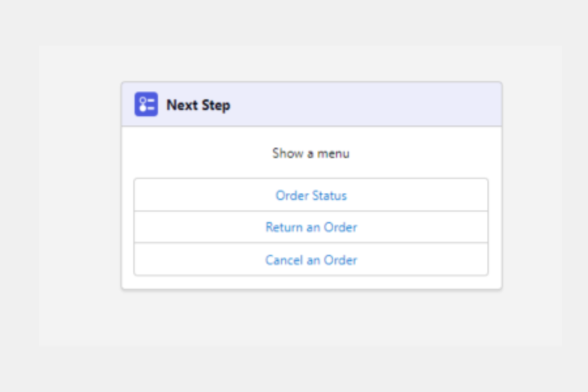Choose the Order Status menu option
The width and height of the screenshot is (588, 392).
(311, 195)
